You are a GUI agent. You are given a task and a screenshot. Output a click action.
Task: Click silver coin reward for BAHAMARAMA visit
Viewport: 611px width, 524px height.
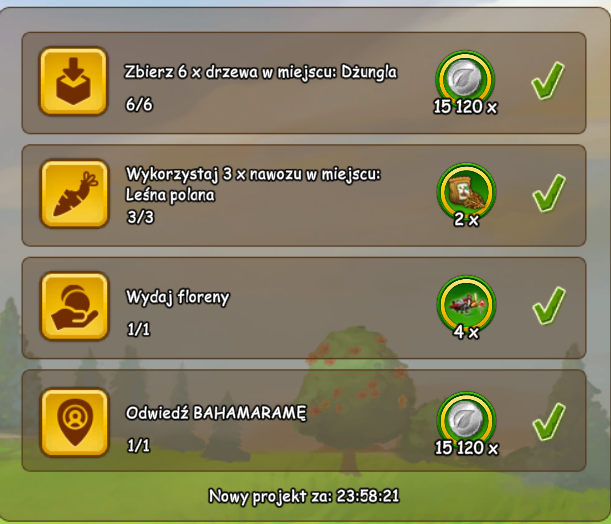click(466, 419)
